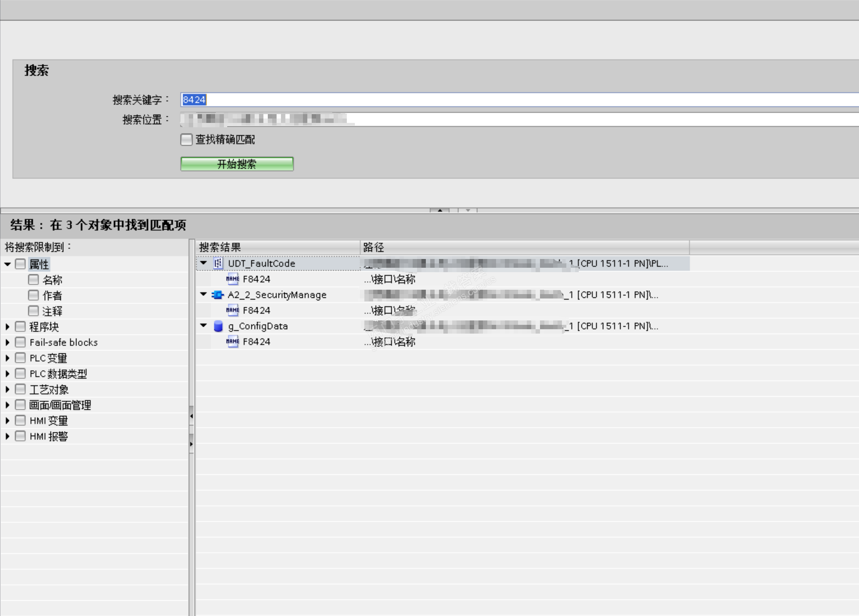Click NAME icon under A2_2_SecurityManage
The image size is (859, 616).
pyautogui.click(x=232, y=310)
